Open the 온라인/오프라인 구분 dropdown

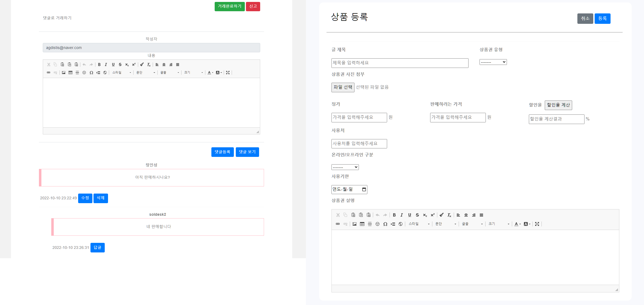[x=345, y=167]
